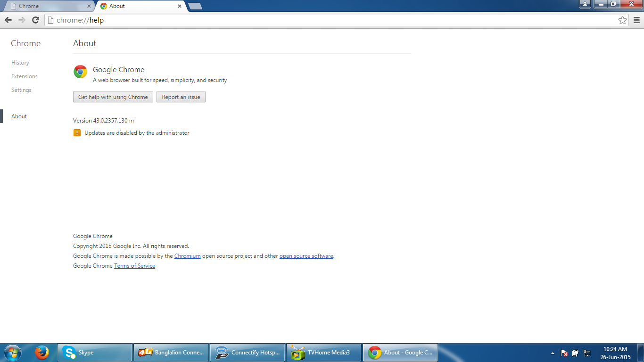Screen dimensions: 644x362
Task: Open the open source software link
Action: coord(306,256)
